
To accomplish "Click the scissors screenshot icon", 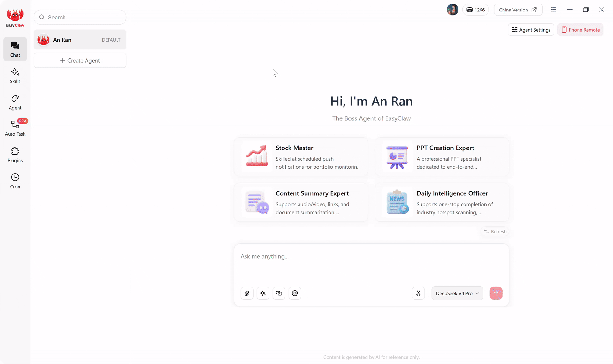I will tap(418, 293).
